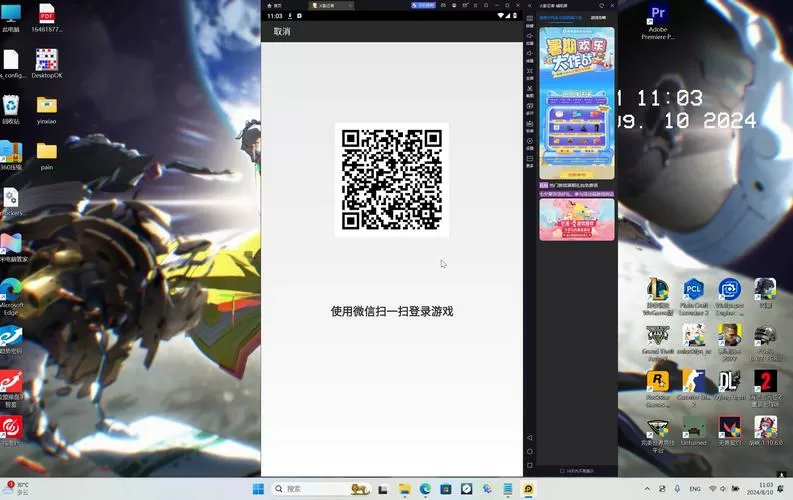Launch the Unturned desktop shortcut
793x500 pixels.
pos(693,431)
